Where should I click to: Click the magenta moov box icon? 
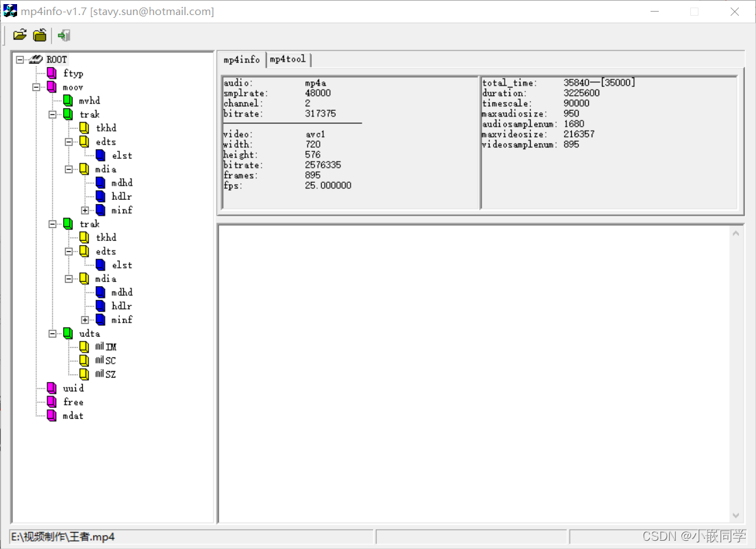click(51, 87)
